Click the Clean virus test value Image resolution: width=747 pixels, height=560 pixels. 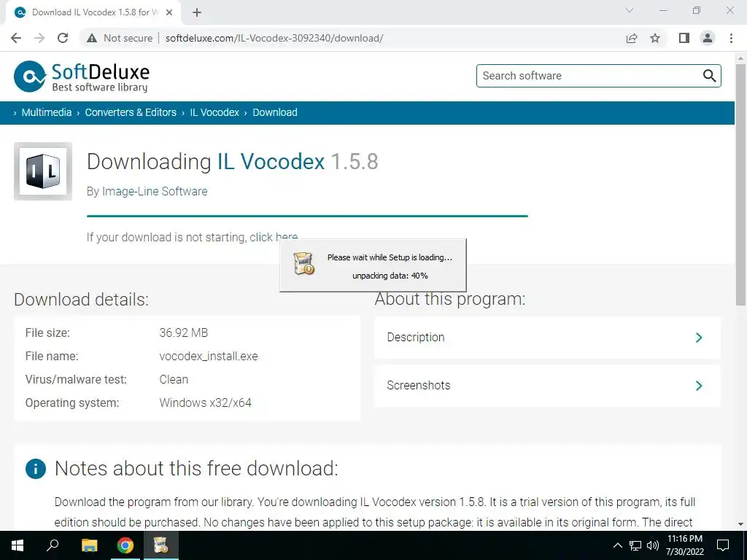174,379
